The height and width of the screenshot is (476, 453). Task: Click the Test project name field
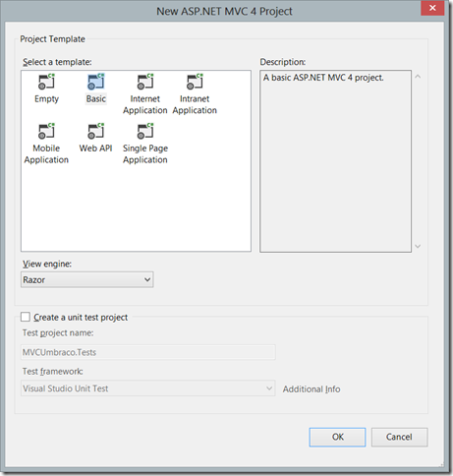[148, 352]
